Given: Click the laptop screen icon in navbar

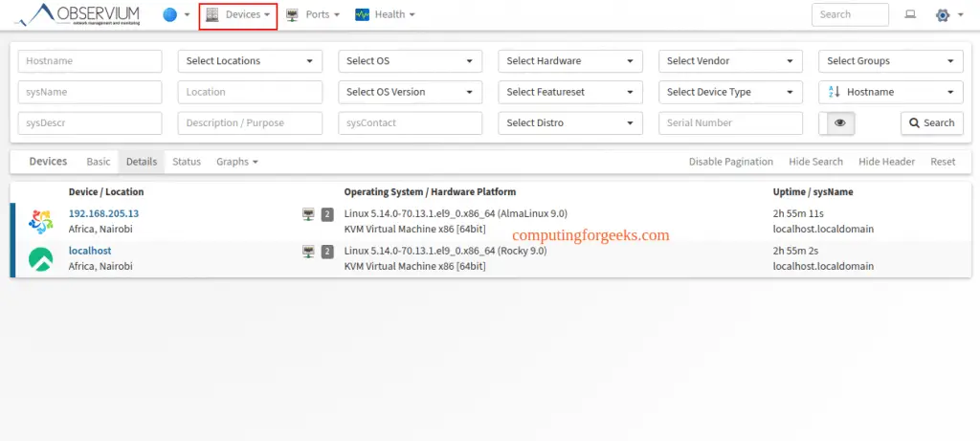Looking at the screenshot, I should (910, 14).
